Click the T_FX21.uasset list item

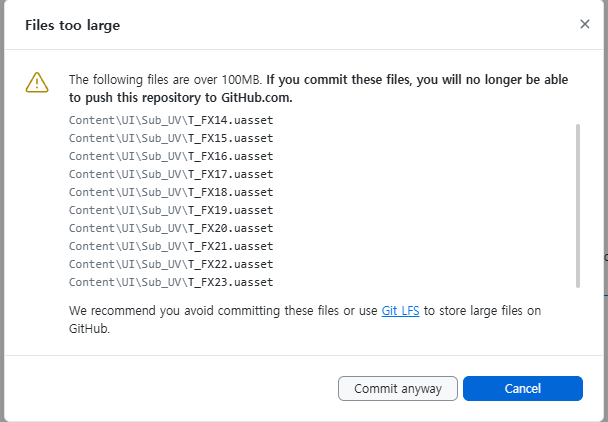[171, 246]
